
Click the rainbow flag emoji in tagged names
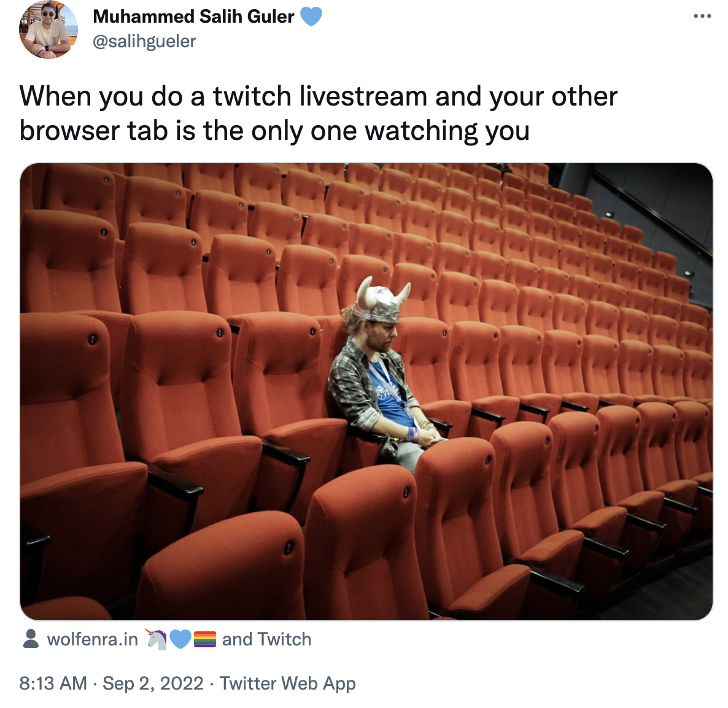tap(205, 639)
